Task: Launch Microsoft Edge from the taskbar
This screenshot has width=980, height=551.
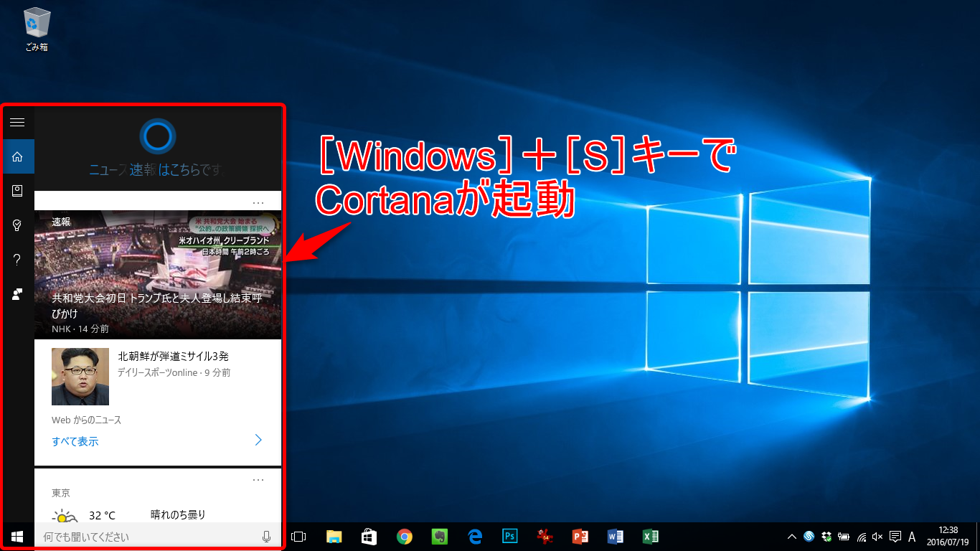Action: (475, 537)
